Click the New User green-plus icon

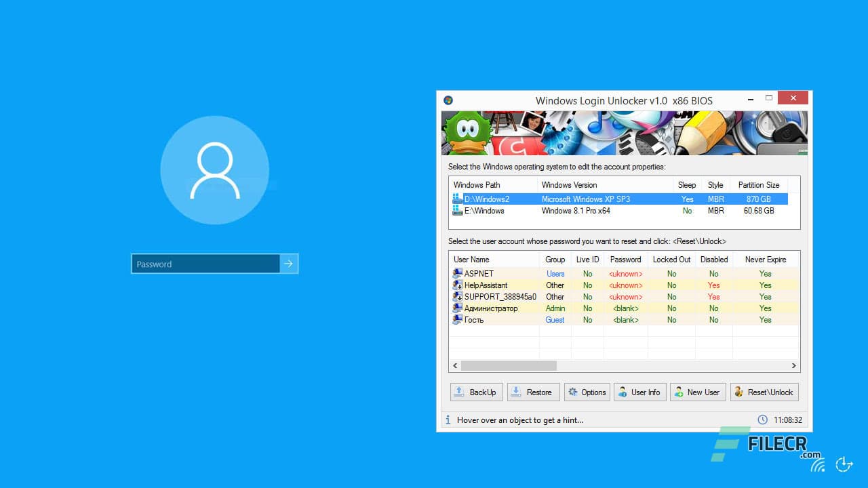point(679,392)
